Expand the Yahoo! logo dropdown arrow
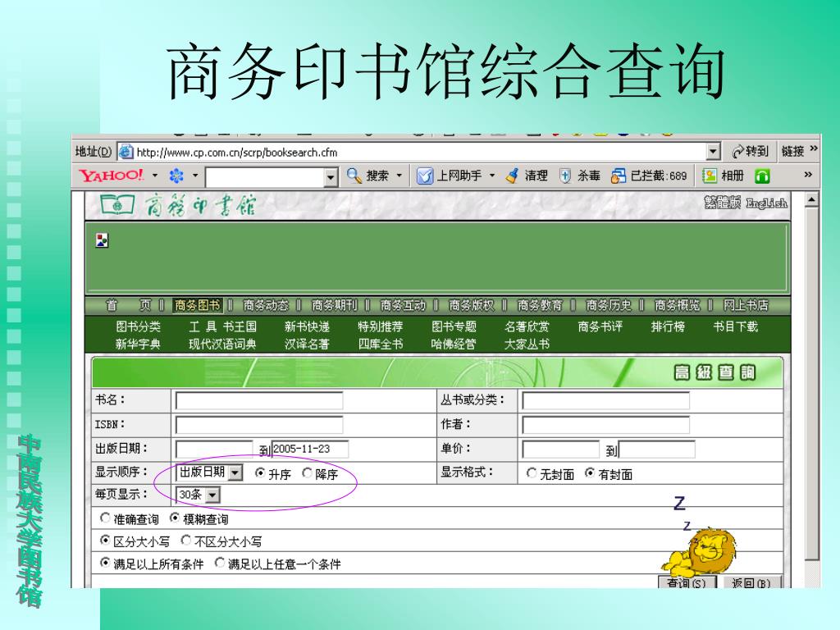The image size is (840, 630). pyautogui.click(x=155, y=176)
